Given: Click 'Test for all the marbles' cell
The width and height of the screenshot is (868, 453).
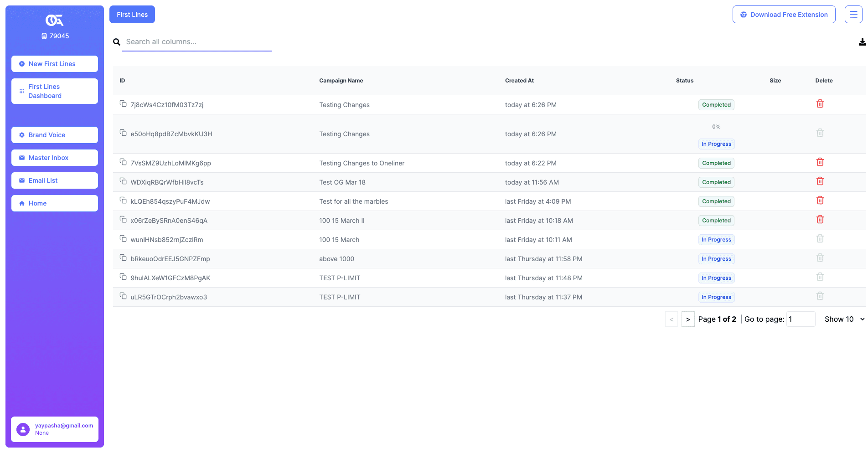Looking at the screenshot, I should click(x=354, y=201).
